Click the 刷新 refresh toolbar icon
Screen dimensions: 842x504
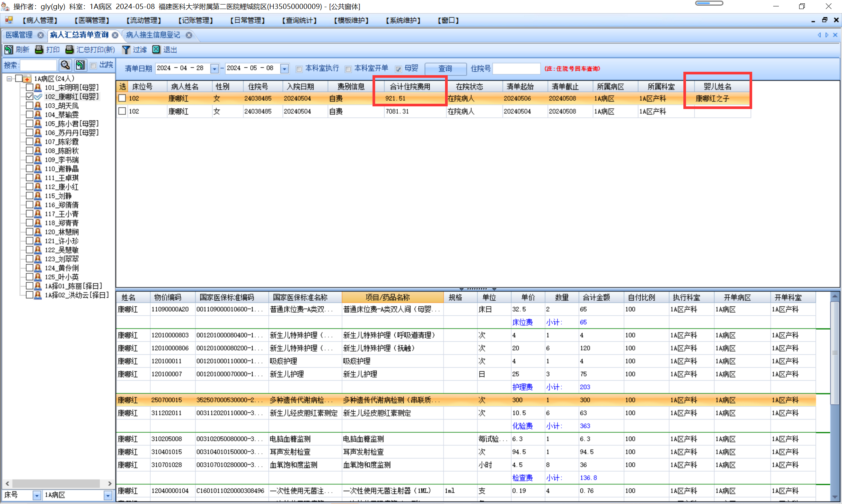9,50
